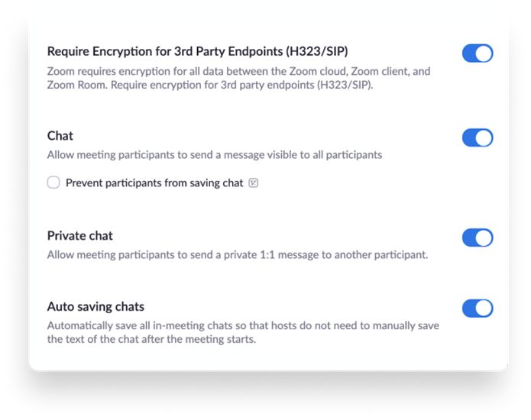Screen dimensions: 531x420
Task: Click the 'Prevent participants from saving chat' label
Action: (x=154, y=183)
